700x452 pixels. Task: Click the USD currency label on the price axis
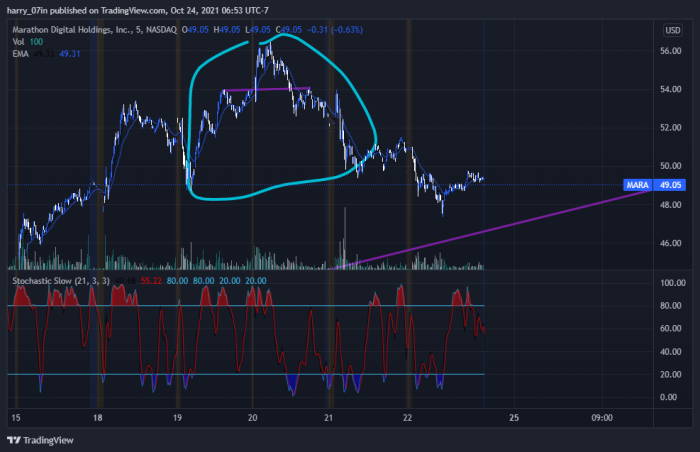(x=673, y=30)
